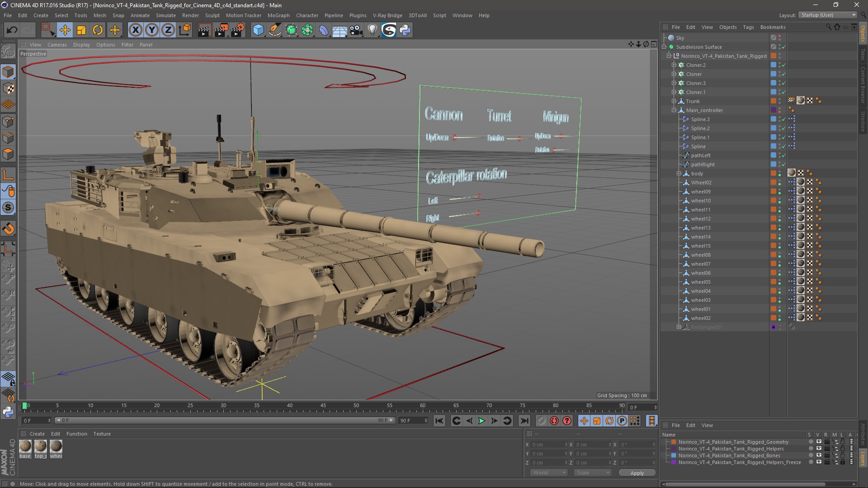Toggle visibility dots for Sky object
The image size is (868, 488).
(x=780, y=38)
